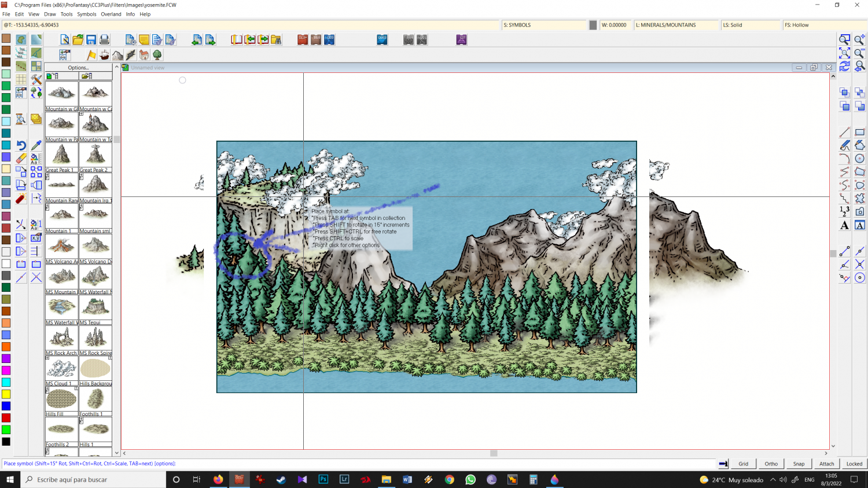This screenshot has width=868, height=488.
Task: Select the Circle drawing tool
Action: [x=860, y=158]
